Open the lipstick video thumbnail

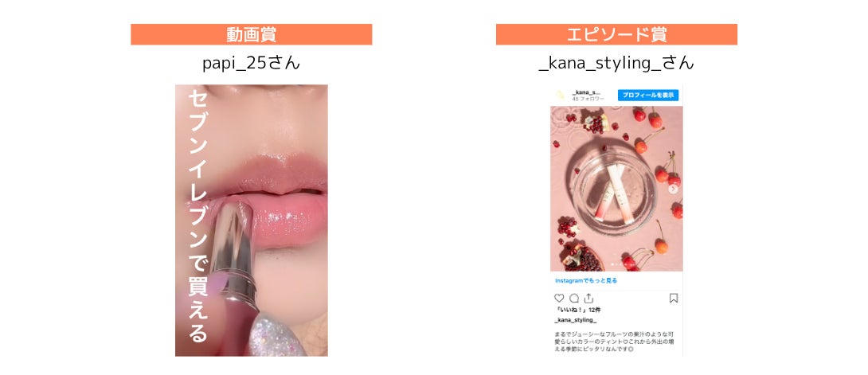pyautogui.click(x=252, y=220)
